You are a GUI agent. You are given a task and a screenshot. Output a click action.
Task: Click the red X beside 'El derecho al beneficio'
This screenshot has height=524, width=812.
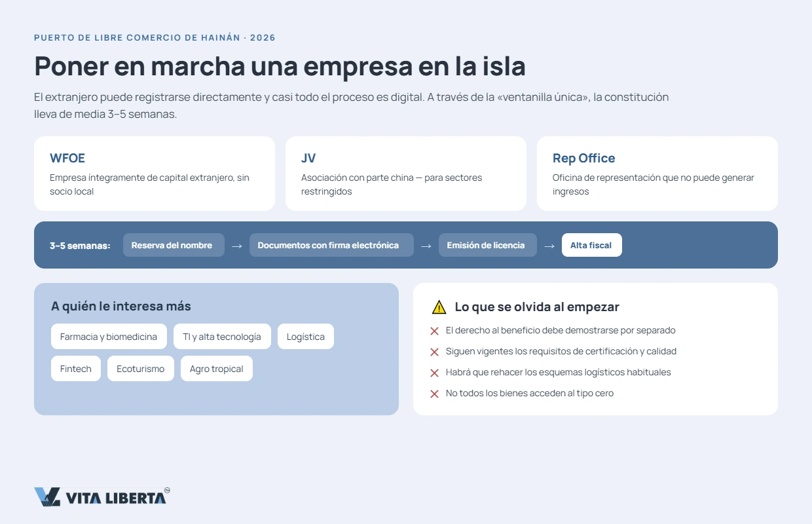point(434,331)
